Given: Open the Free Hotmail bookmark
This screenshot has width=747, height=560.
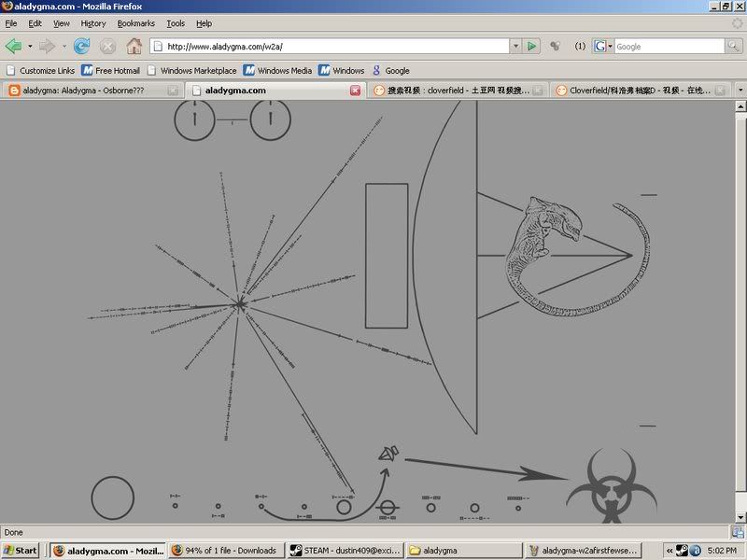Looking at the screenshot, I should coord(110,70).
